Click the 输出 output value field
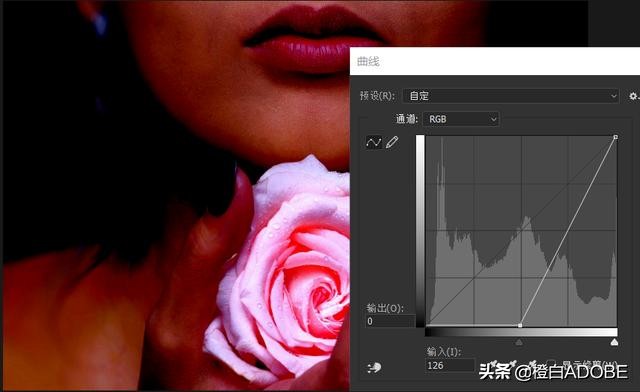Screen dimensions: 640x392 390,321
